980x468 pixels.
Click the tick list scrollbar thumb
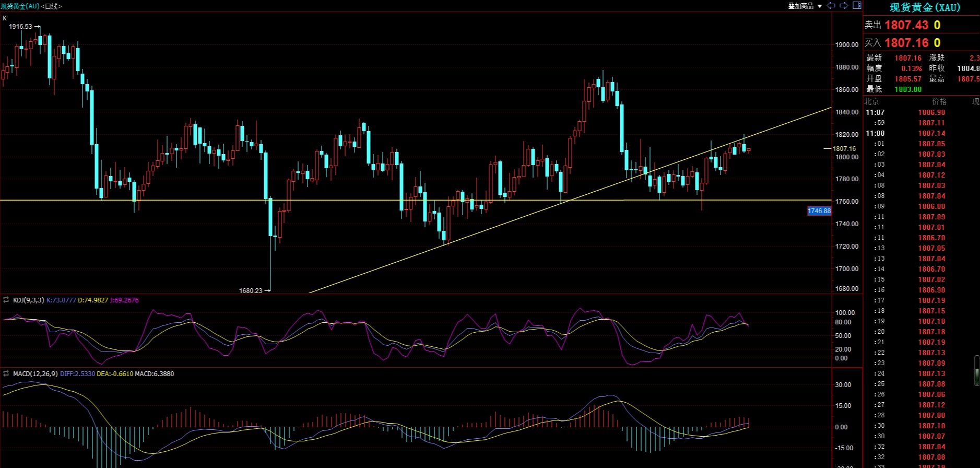[977, 370]
